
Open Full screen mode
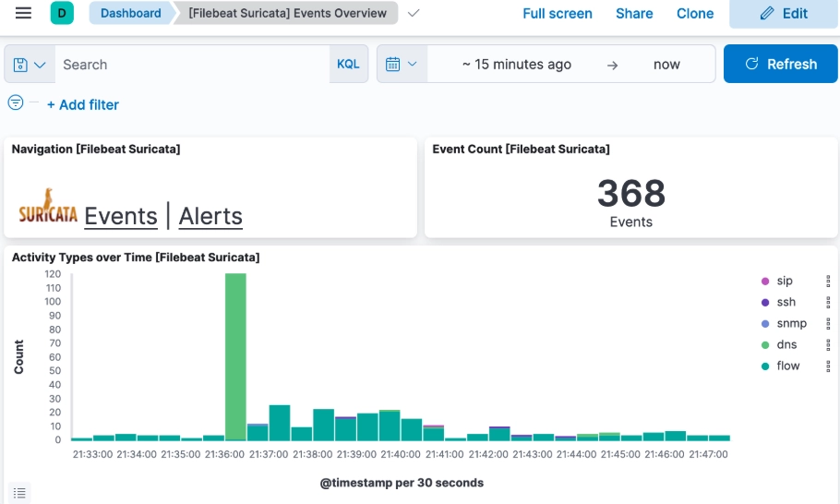[558, 14]
